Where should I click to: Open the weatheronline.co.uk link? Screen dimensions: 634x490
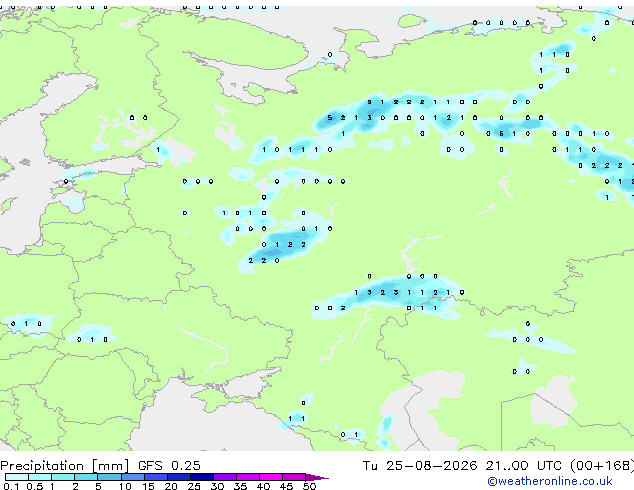click(550, 481)
